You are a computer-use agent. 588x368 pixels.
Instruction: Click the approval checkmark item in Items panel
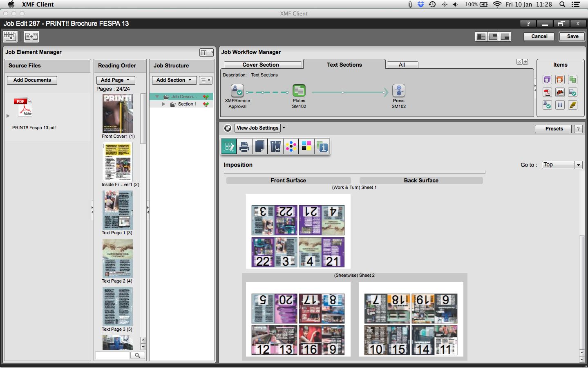tap(547, 105)
